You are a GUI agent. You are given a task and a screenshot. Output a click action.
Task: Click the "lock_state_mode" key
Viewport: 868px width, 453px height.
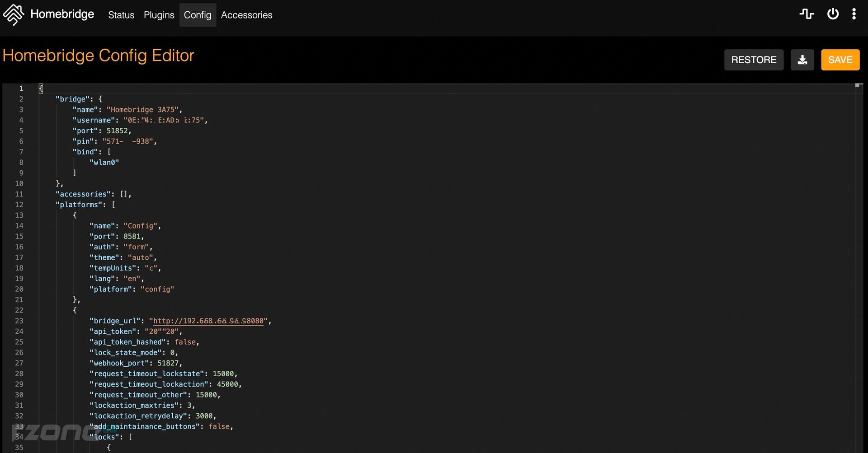126,353
